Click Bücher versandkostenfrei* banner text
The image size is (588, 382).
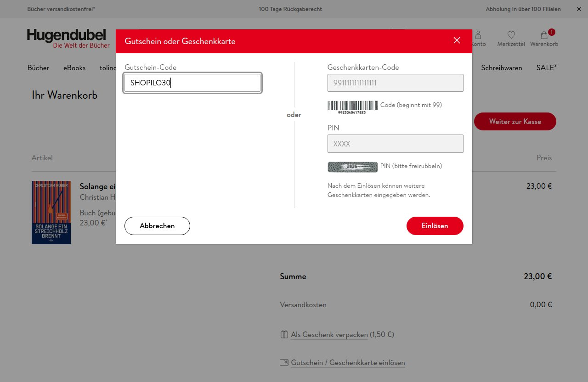(x=61, y=9)
